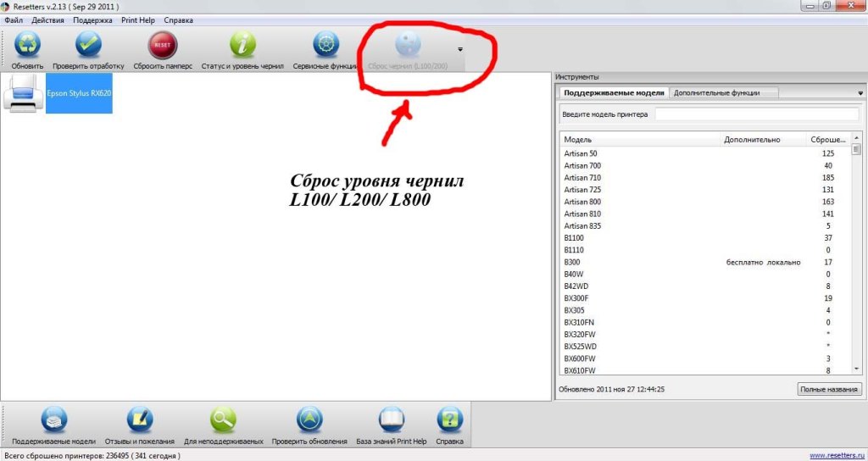The height and width of the screenshot is (461, 868).
Task: Open Статус и уровень чернил info icon
Action: point(242,45)
